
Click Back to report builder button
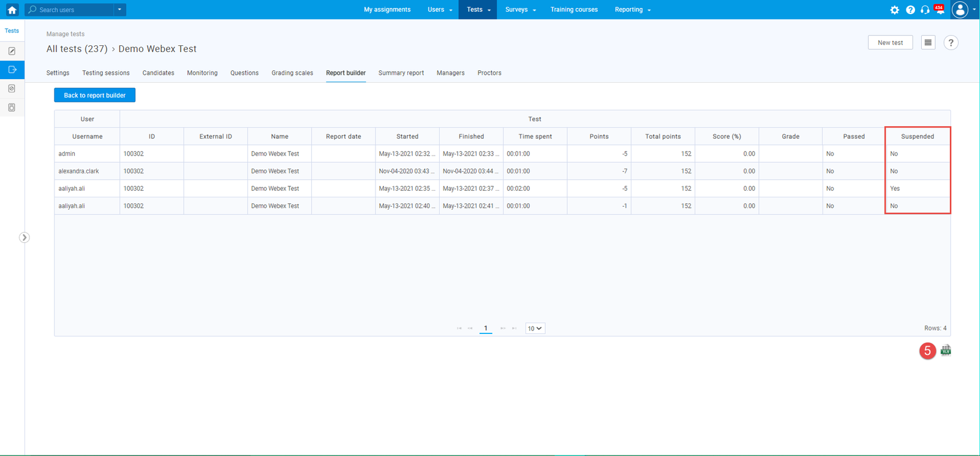94,96
